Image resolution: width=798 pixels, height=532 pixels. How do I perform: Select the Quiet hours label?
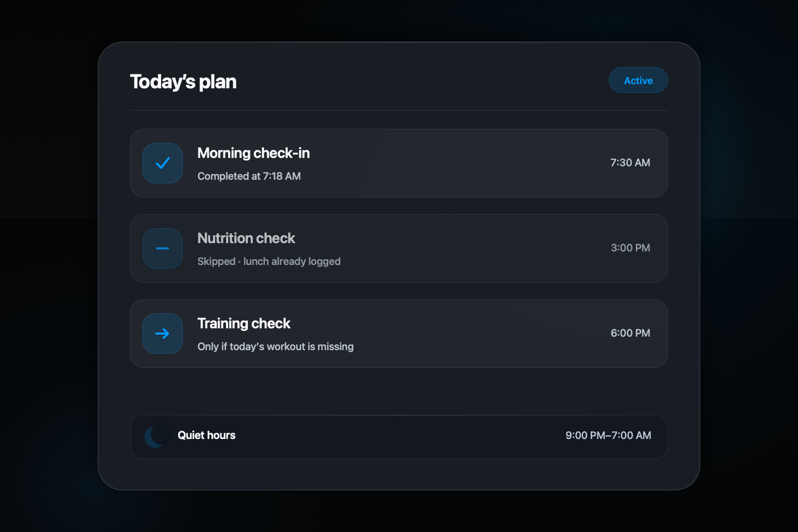click(206, 435)
